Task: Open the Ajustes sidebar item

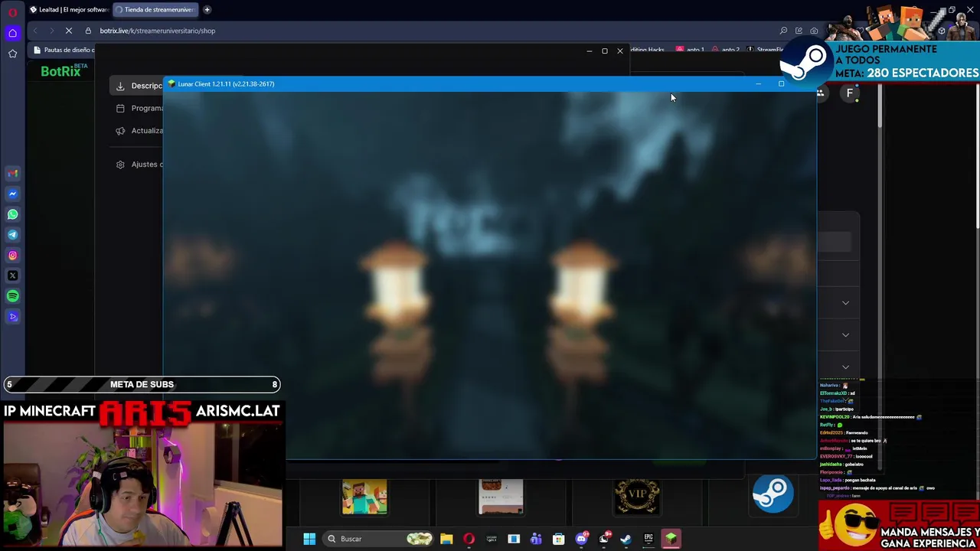Action: click(139, 165)
